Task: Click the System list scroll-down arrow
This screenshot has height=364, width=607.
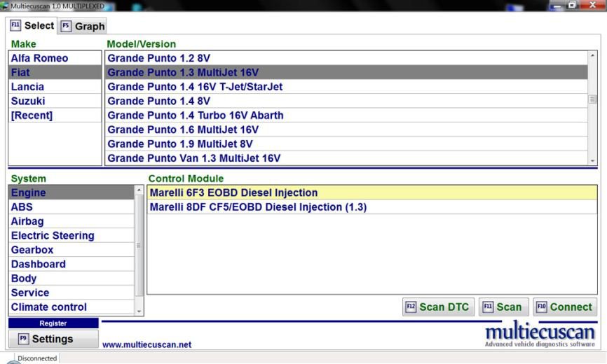Action: (x=139, y=311)
